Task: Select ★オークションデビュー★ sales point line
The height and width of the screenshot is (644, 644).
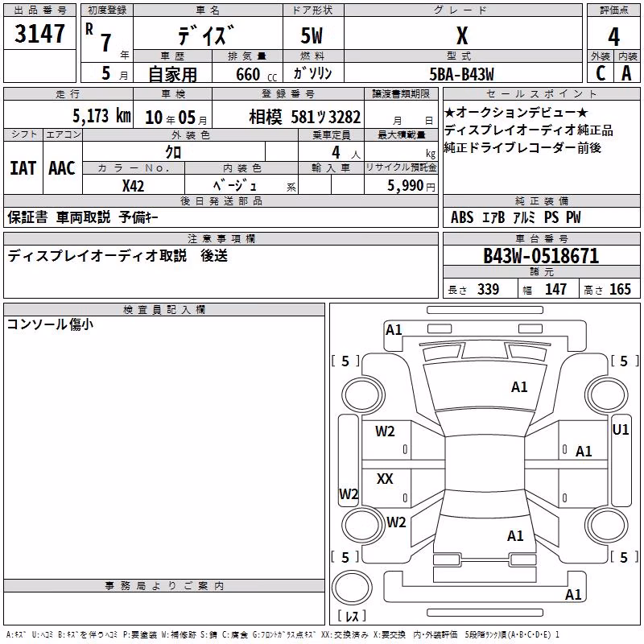Action: click(516, 112)
